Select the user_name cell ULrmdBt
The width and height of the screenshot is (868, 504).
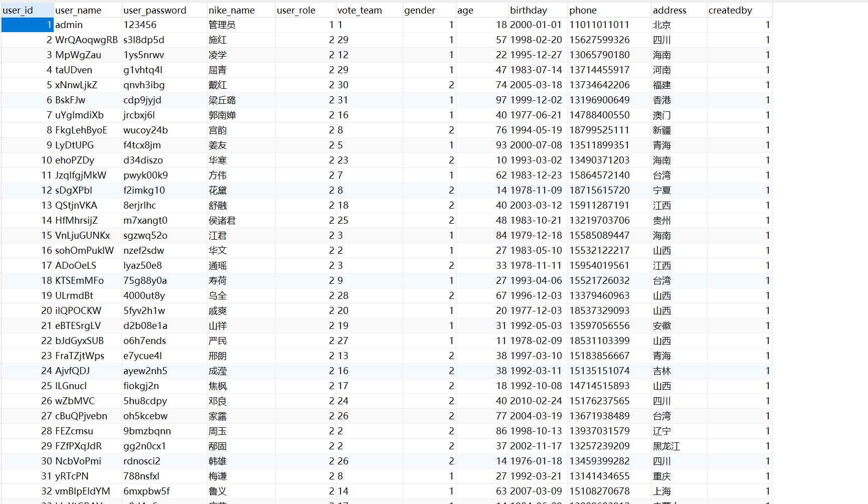coord(87,295)
